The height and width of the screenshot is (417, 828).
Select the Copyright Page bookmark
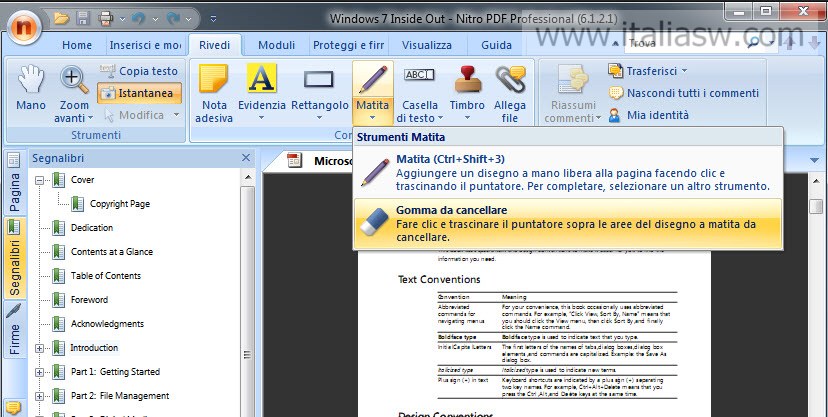click(x=120, y=204)
